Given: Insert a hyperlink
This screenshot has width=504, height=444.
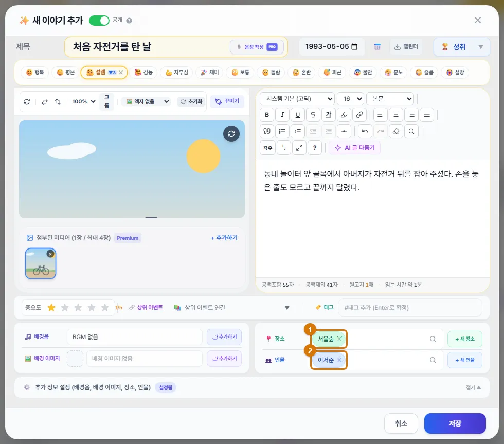Looking at the screenshot, I should [x=359, y=115].
